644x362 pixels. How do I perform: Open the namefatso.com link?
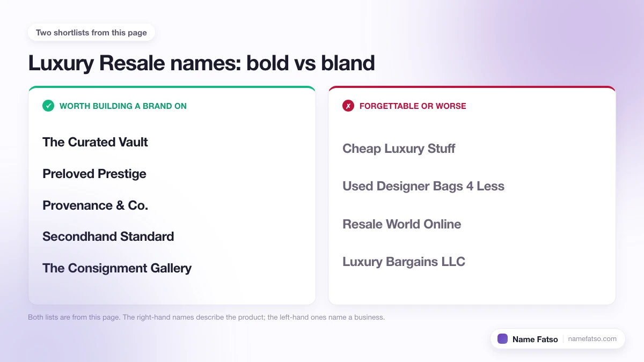(x=592, y=339)
